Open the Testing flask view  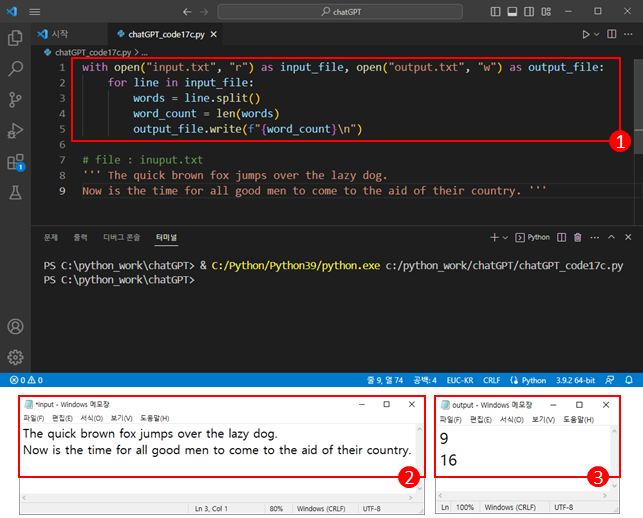(15, 193)
